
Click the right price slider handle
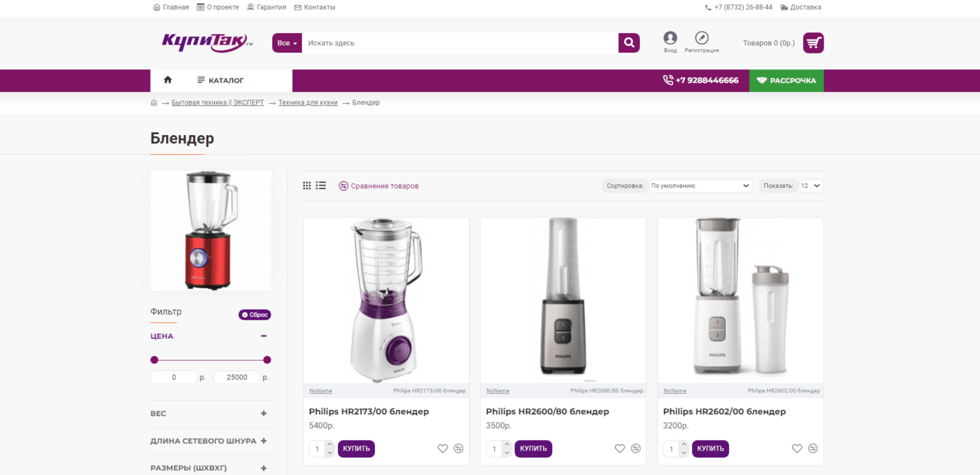click(267, 360)
